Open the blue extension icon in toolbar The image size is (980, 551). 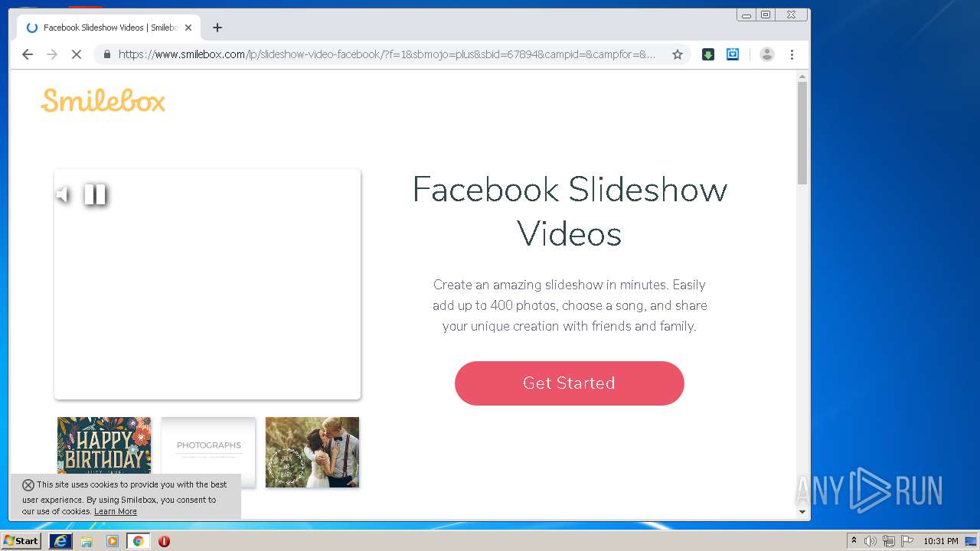tap(733, 54)
